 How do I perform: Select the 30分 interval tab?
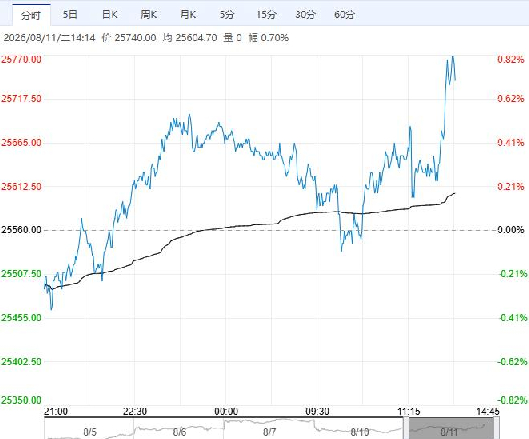click(x=306, y=15)
